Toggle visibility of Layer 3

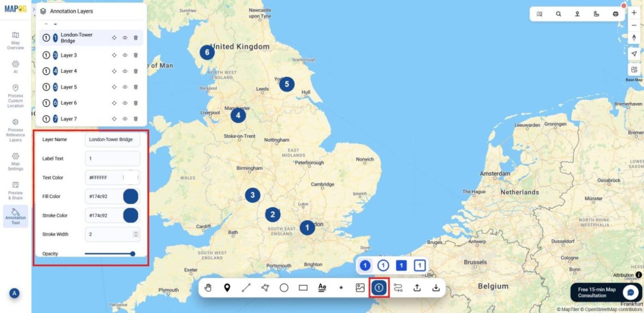coord(125,55)
